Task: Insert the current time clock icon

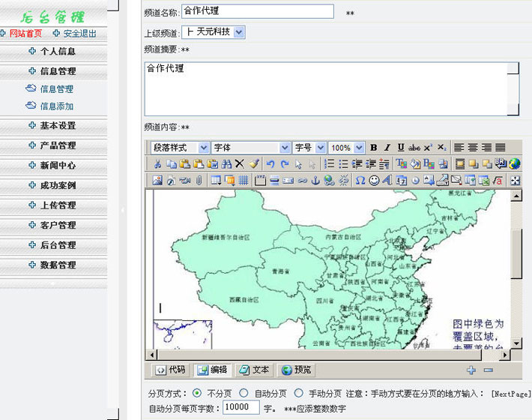Action: [x=415, y=181]
